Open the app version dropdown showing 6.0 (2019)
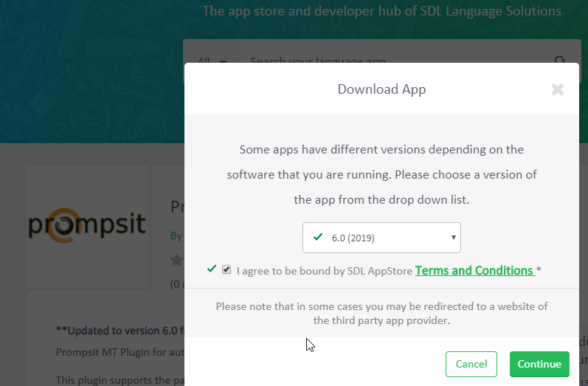588x386 pixels. click(381, 238)
